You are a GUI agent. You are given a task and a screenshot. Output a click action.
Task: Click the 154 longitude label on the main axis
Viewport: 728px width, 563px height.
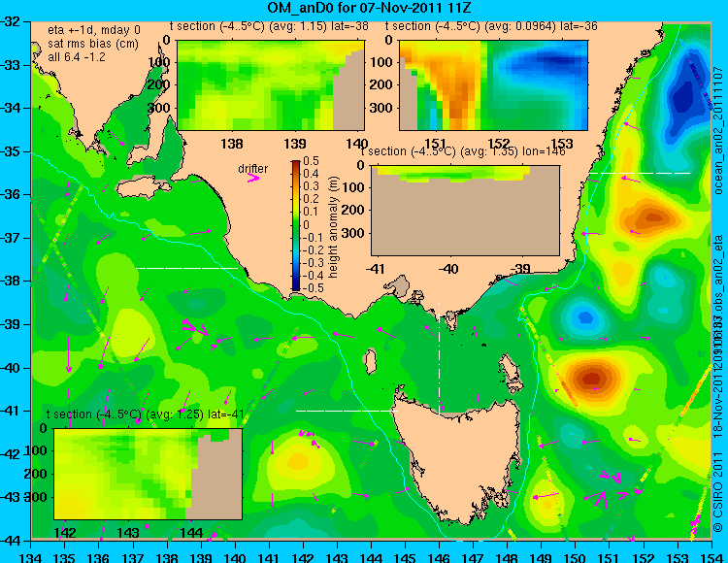coord(711,557)
